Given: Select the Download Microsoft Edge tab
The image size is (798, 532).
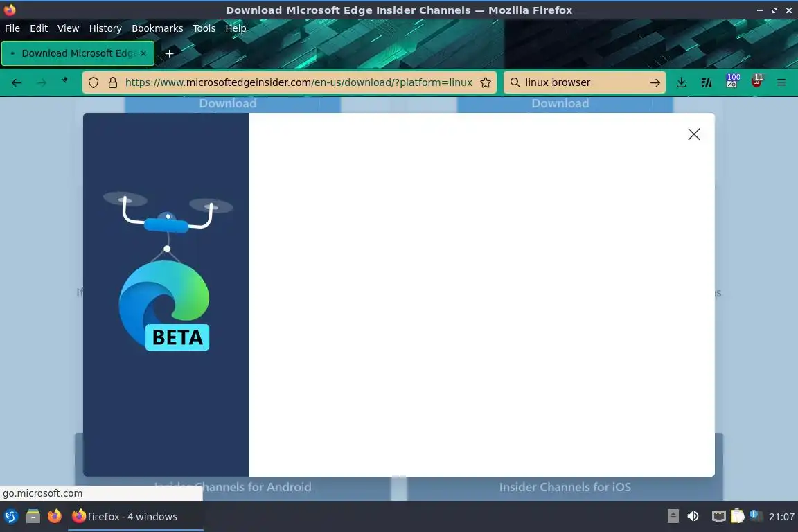Looking at the screenshot, I should (x=78, y=53).
